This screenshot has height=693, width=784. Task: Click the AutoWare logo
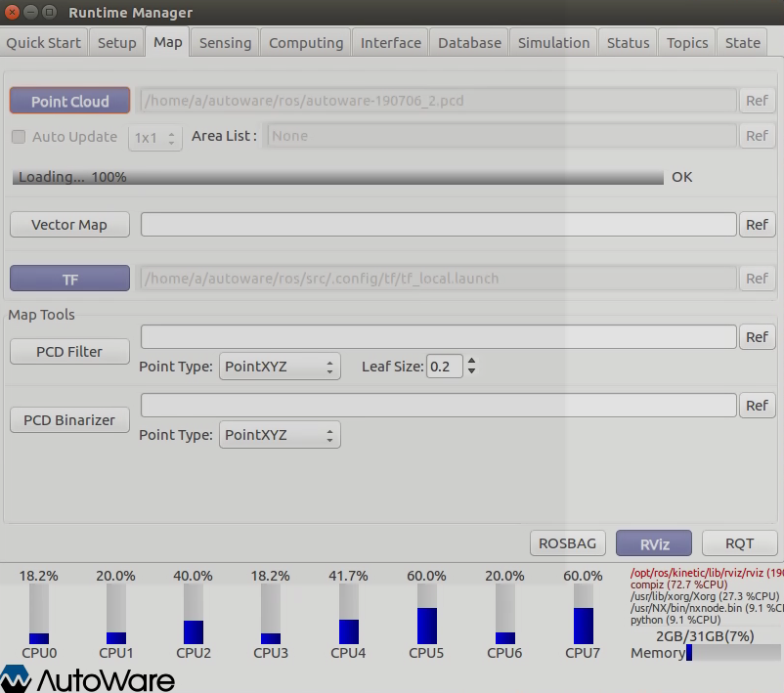(x=88, y=679)
